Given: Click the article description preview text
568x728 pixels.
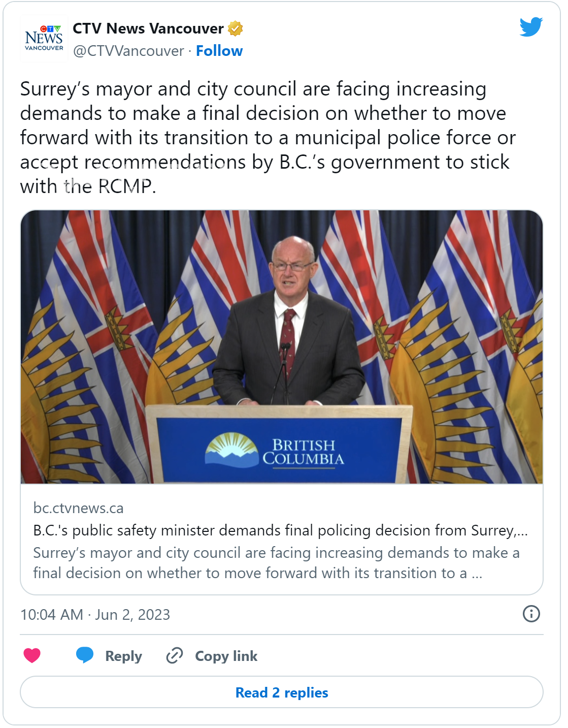Looking at the screenshot, I should coord(276,563).
